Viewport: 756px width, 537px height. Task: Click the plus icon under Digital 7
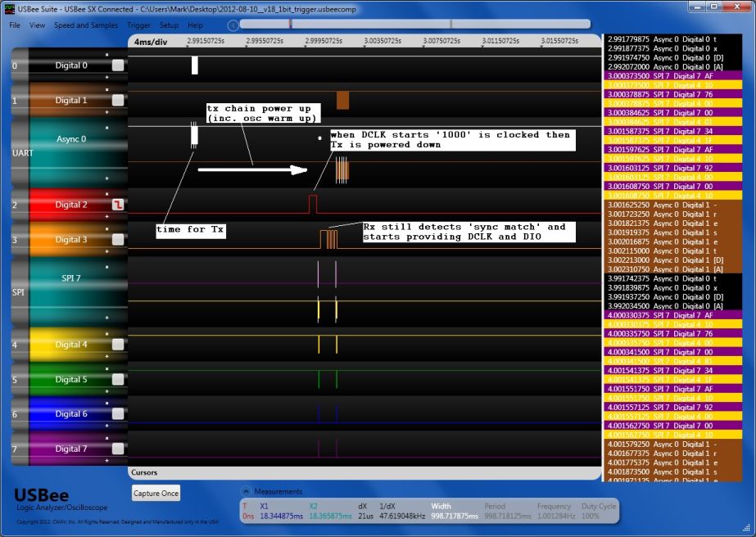click(107, 460)
